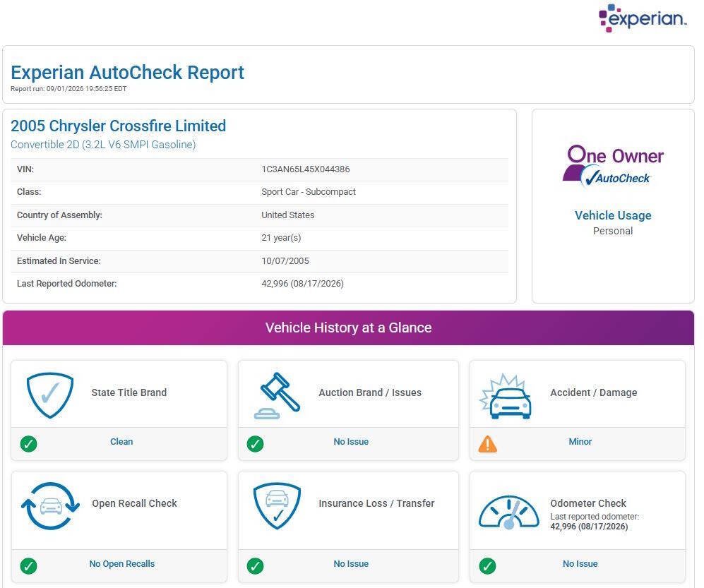This screenshot has height=588, width=704.
Task: Click the 21 year(s) vehicle age value
Action: (x=281, y=238)
